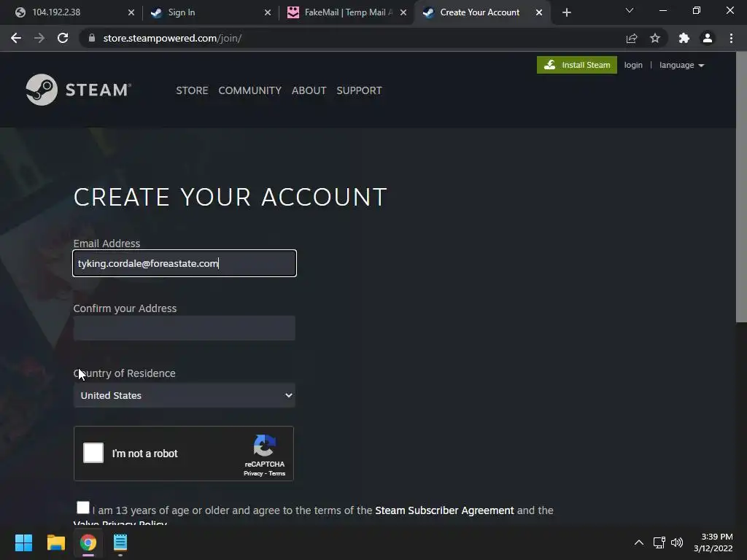Close the 104.192.2.38 tab
The width and height of the screenshot is (747, 560).
click(x=131, y=12)
